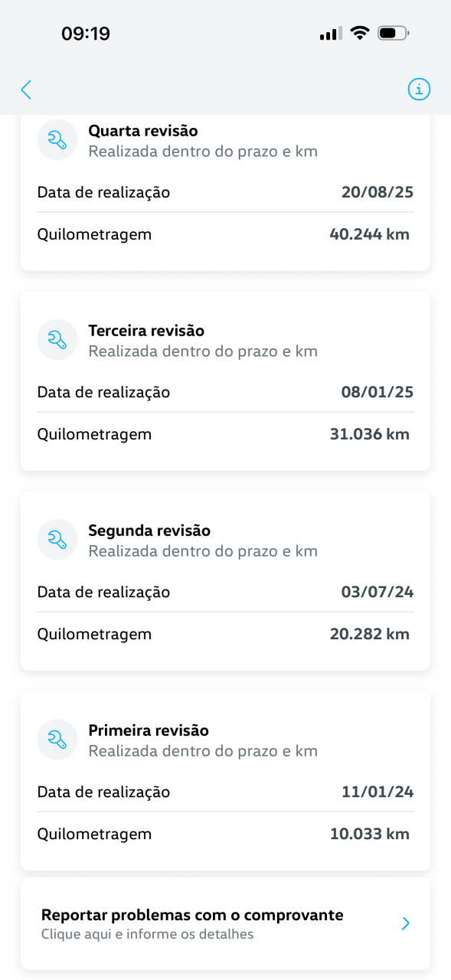This screenshot has height=980, width=451.
Task: Tap the Wi-Fi status icon
Action: [359, 33]
